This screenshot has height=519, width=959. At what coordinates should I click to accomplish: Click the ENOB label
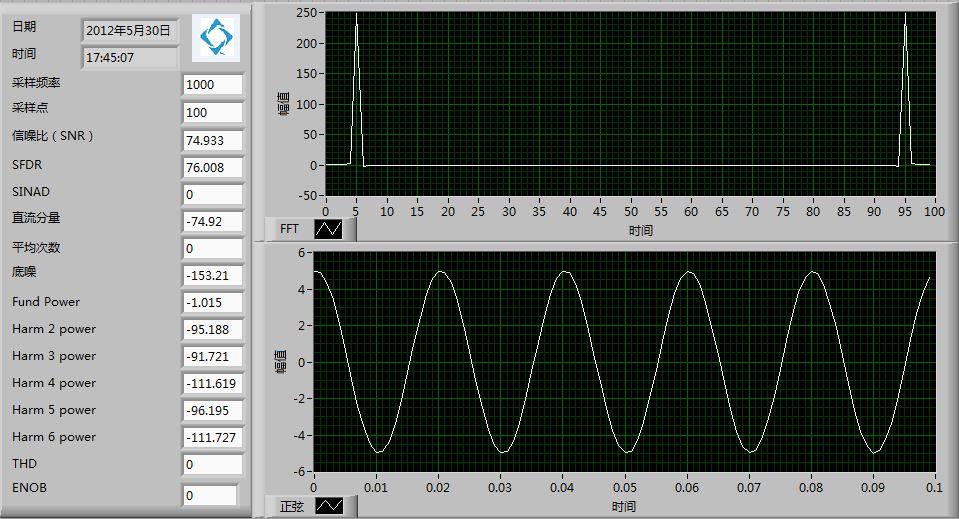click(x=29, y=487)
